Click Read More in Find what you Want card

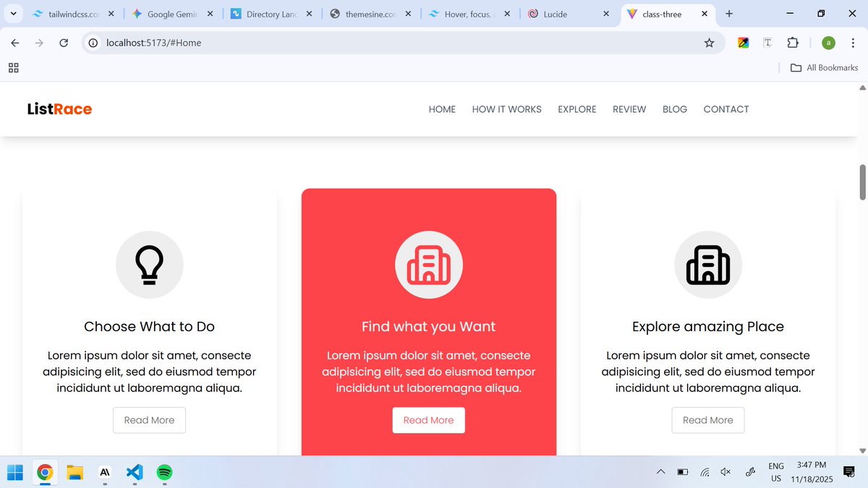pos(429,420)
